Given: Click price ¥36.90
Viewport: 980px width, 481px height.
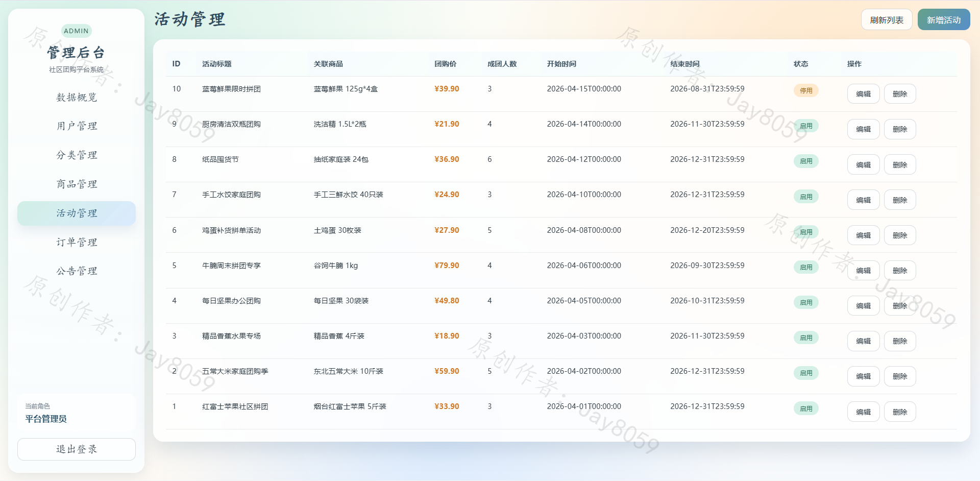Looking at the screenshot, I should [447, 159].
